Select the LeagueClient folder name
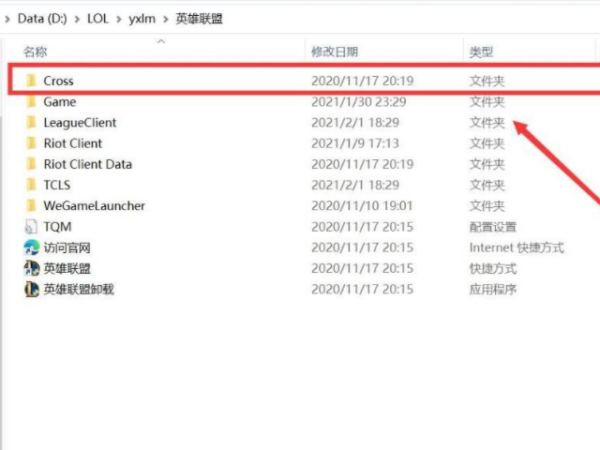The image size is (600, 450). (x=80, y=122)
